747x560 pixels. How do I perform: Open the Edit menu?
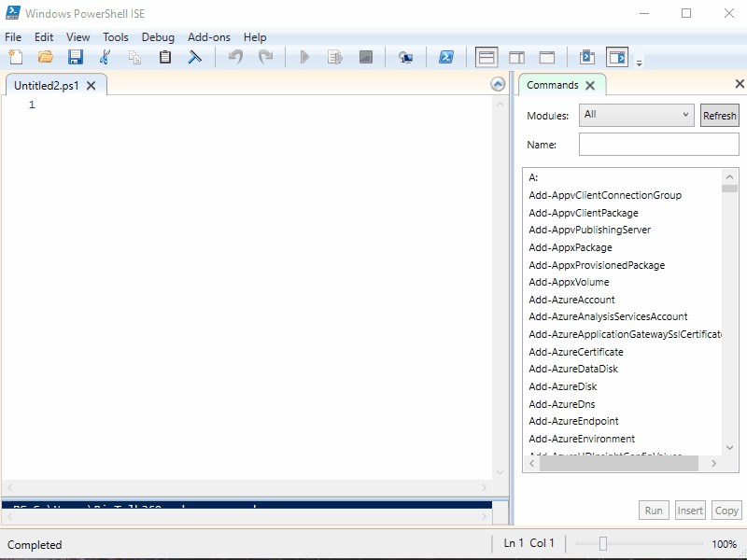point(44,37)
